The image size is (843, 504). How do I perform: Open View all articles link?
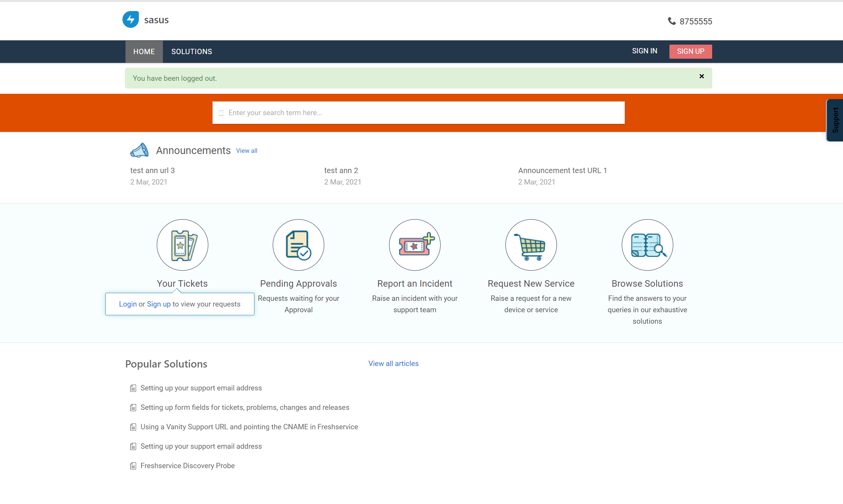tap(393, 363)
